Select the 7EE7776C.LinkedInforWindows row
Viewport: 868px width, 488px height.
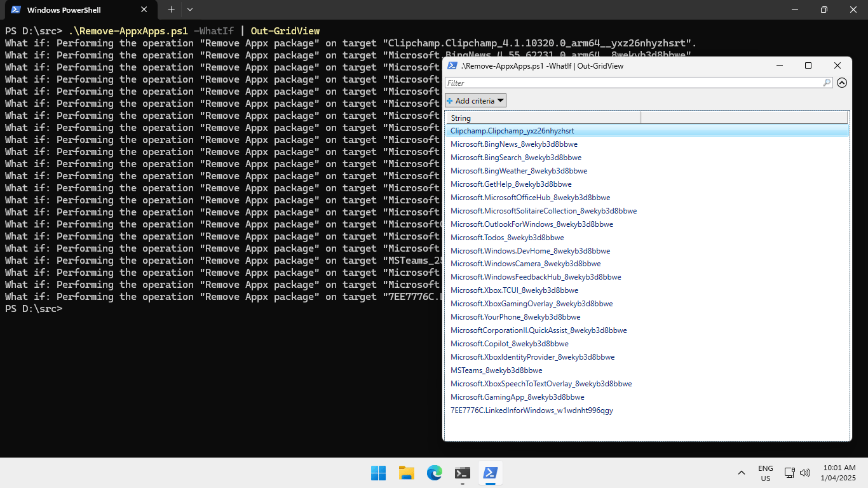coord(647,410)
